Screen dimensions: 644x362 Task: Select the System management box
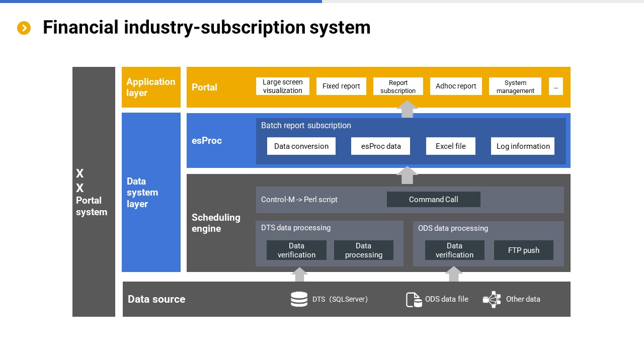[x=515, y=86]
